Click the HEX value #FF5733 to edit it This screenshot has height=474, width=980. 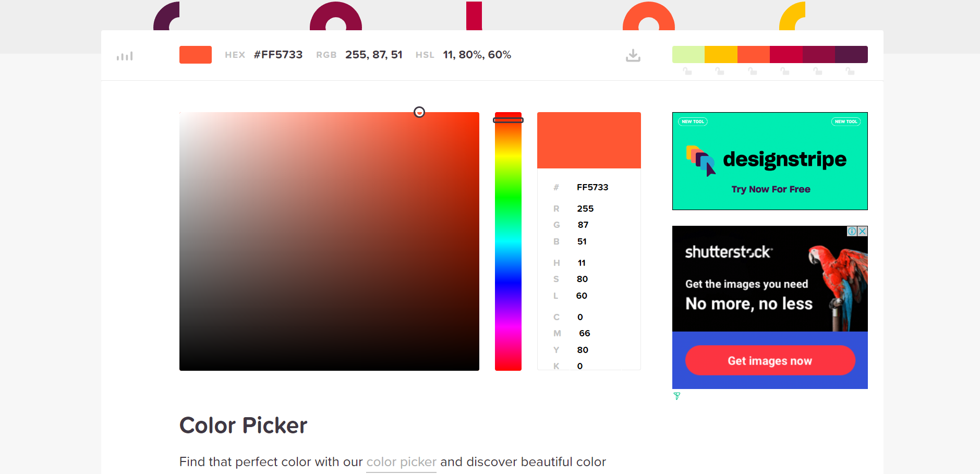point(278,54)
